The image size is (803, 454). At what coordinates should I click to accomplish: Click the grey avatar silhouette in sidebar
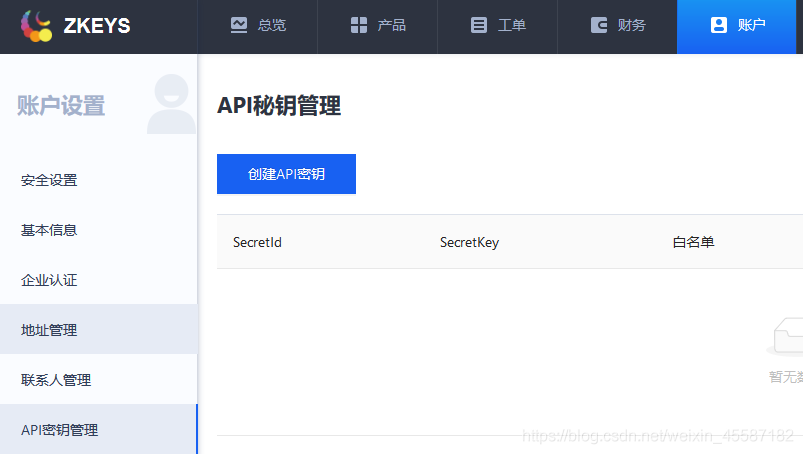coord(171,104)
